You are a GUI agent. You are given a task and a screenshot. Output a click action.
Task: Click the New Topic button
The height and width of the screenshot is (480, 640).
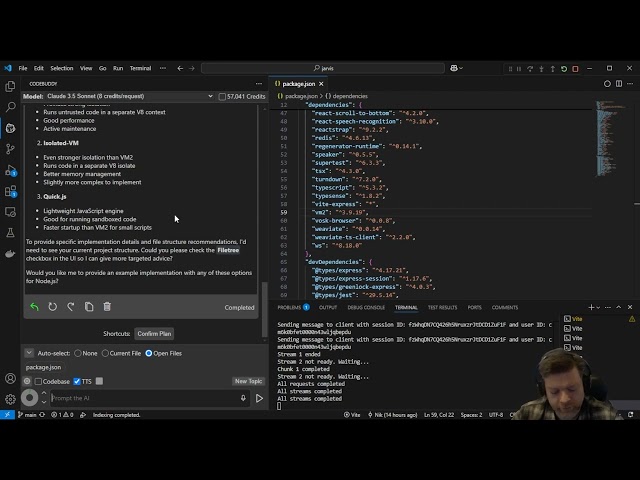[x=248, y=381]
